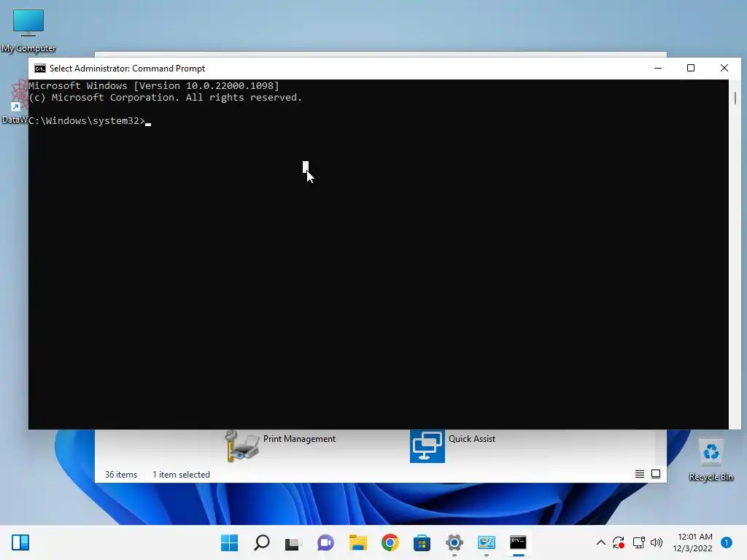Click the Command Prompt title bar icon

pos(40,69)
